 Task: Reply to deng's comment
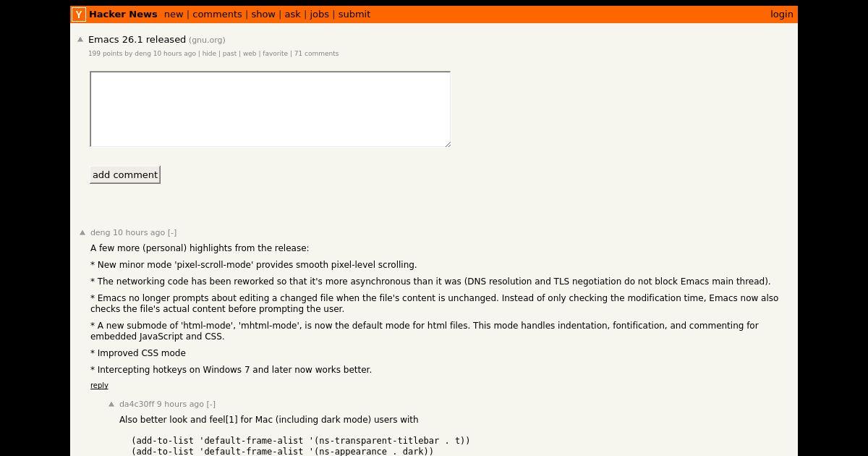click(99, 385)
